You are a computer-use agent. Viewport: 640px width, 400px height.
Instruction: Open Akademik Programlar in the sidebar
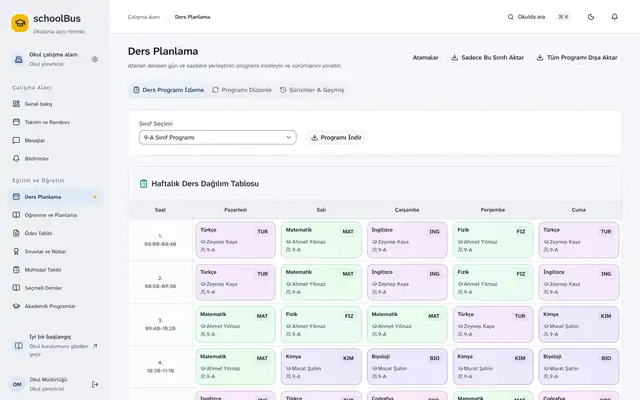pyautogui.click(x=50, y=306)
